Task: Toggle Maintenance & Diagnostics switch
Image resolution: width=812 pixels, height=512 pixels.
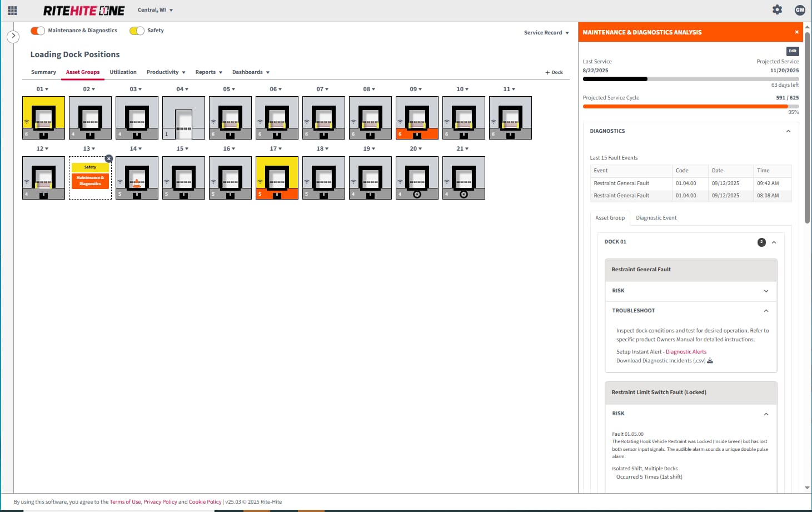Action: [38, 31]
